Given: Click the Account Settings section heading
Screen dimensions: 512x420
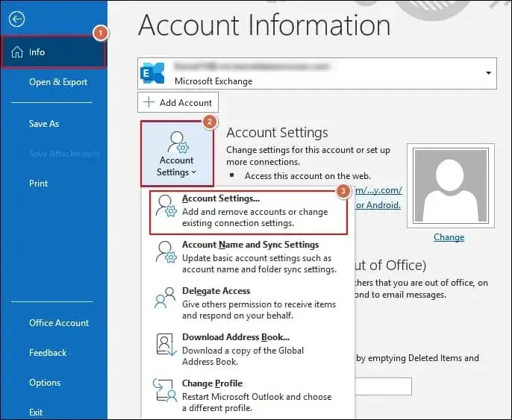Looking at the screenshot, I should [x=277, y=133].
